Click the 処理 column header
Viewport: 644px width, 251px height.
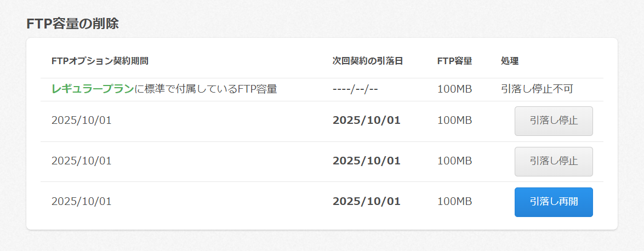click(510, 61)
